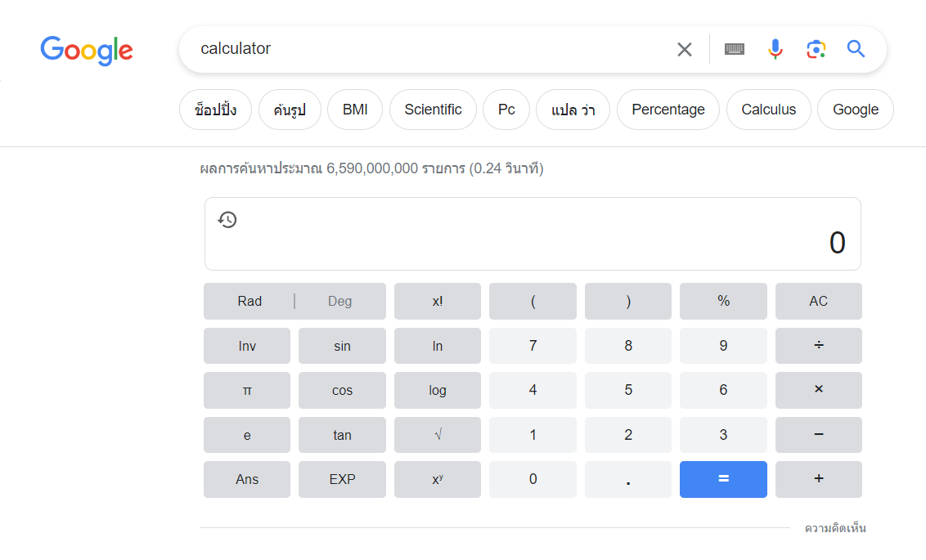926x560 pixels.
Task: Select the ช็อปปิ้ง shopping filter chip
Action: 216,110
